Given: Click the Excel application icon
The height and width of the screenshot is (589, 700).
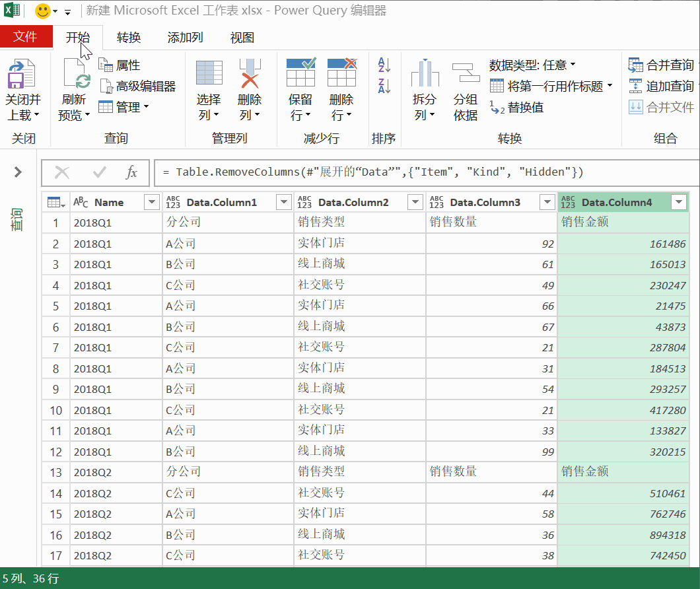Looking at the screenshot, I should [12, 10].
